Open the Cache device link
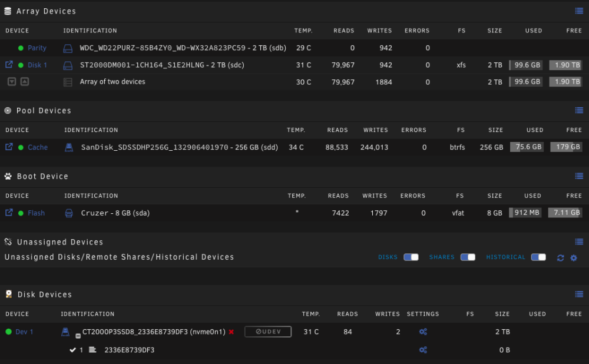Viewport: 589px width, 364px height. 38,147
